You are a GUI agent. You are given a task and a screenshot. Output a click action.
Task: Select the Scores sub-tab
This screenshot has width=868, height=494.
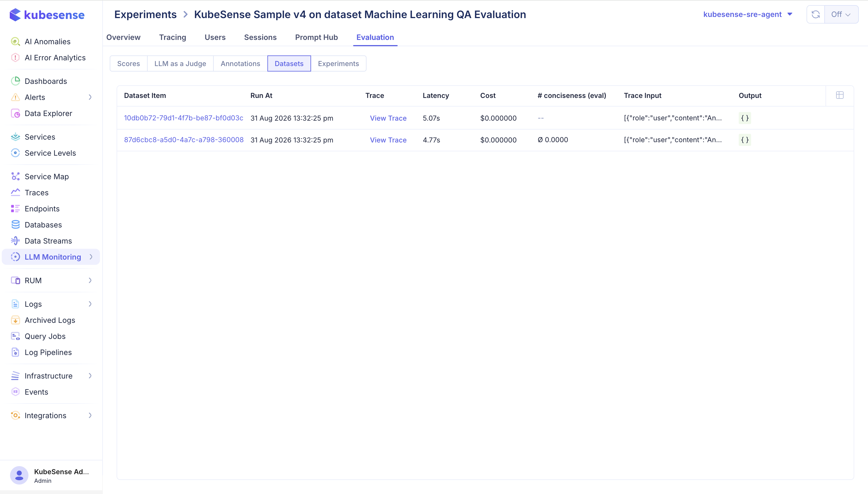129,63
